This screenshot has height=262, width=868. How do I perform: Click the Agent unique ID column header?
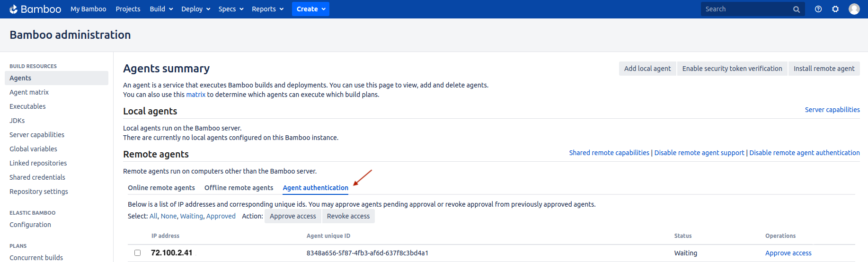[328, 236]
